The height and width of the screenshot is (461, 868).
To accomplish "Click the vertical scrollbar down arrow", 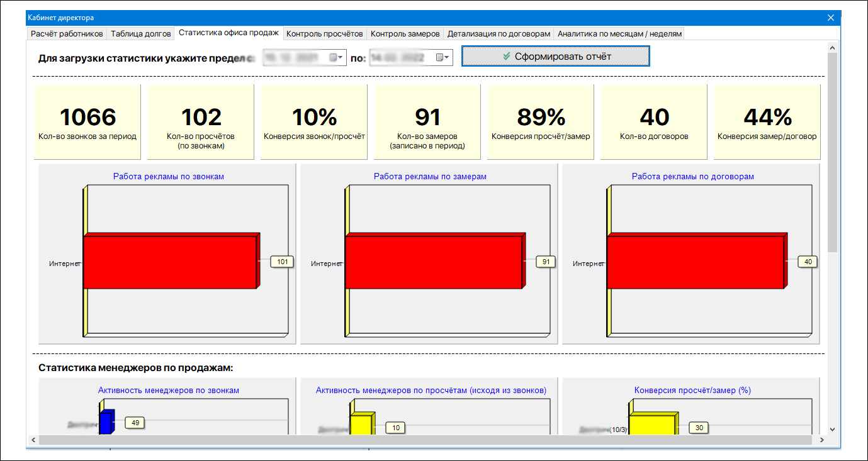I will [x=833, y=429].
